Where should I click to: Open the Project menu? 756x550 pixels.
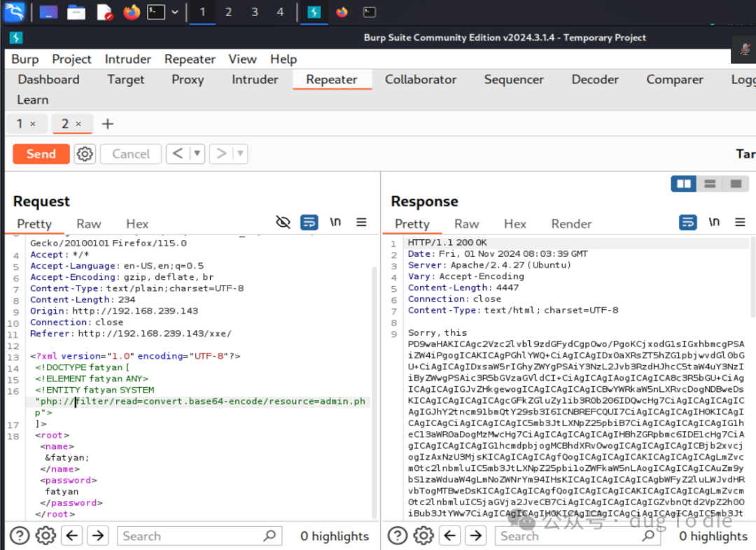click(71, 59)
